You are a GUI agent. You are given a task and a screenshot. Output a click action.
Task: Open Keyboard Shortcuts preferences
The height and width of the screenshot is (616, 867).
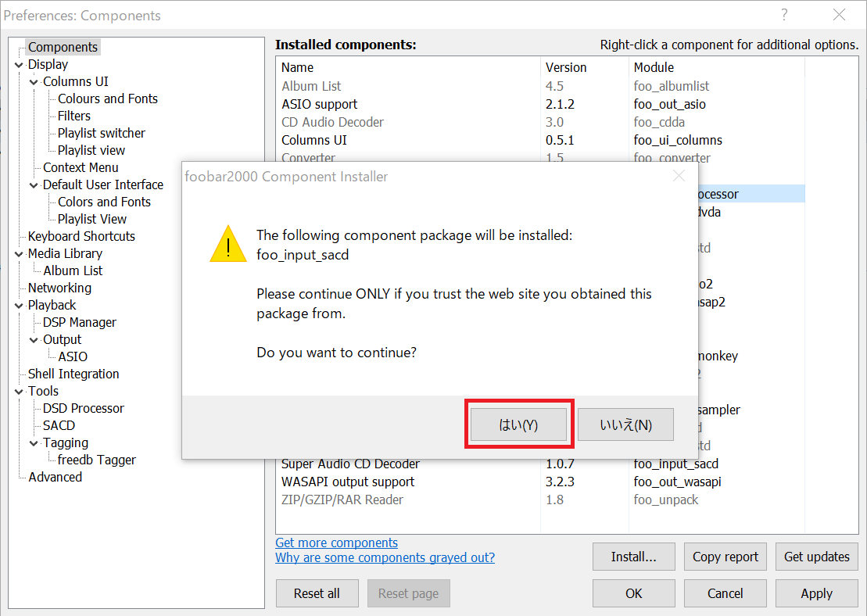pyautogui.click(x=82, y=236)
